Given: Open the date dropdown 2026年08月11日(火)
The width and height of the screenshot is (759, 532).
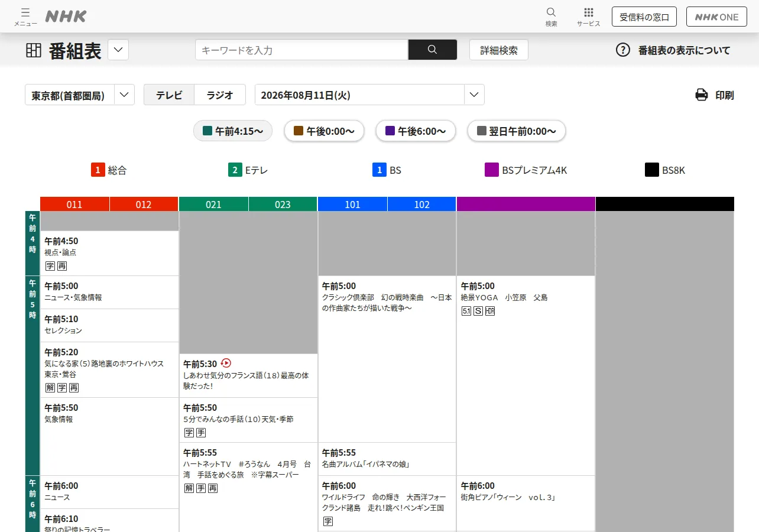Looking at the screenshot, I should (x=369, y=95).
